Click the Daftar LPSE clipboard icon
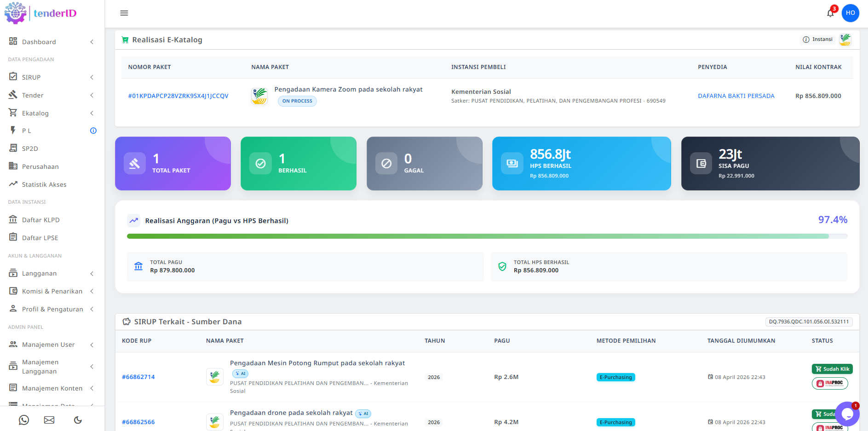 point(13,237)
